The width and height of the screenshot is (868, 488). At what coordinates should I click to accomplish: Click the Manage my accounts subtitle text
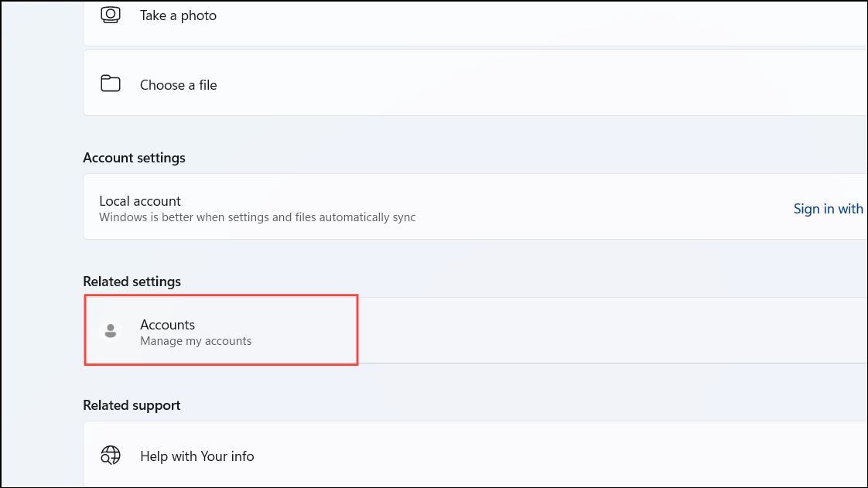click(x=195, y=340)
